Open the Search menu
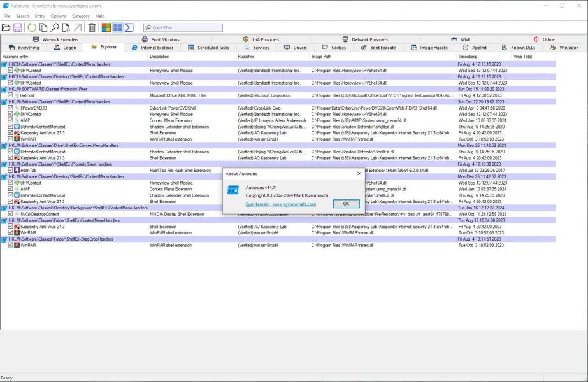This screenshot has height=382, width=588. pyautogui.click(x=22, y=16)
